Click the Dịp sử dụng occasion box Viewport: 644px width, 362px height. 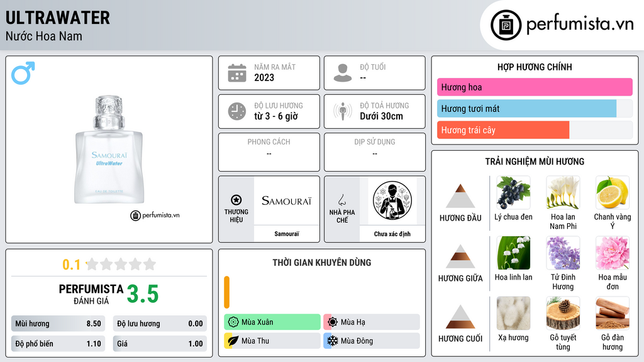pos(375,152)
